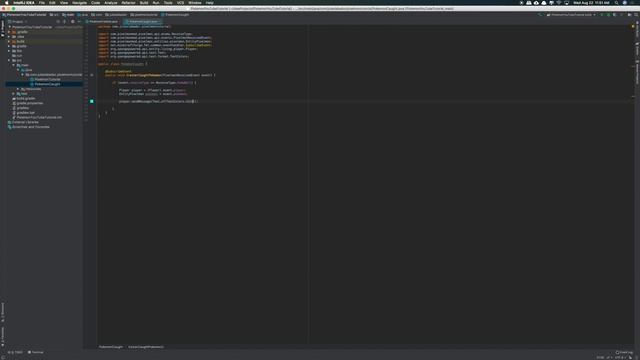Click the Debug icon in toolbar

608,15
